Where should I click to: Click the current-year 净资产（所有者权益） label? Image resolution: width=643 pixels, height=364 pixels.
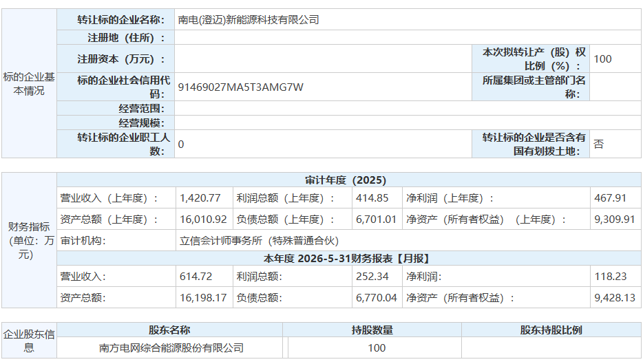(460, 297)
